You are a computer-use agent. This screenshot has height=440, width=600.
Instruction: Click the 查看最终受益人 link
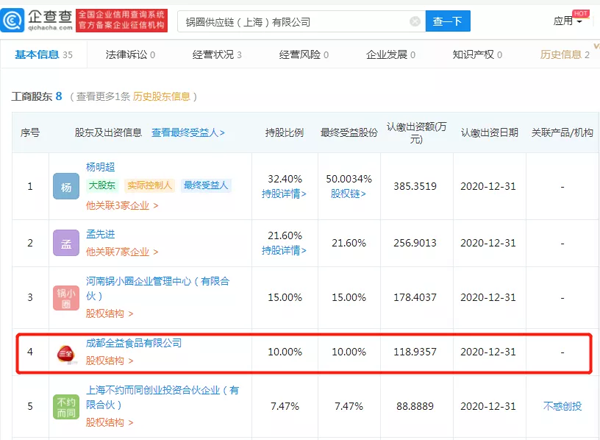click(188, 132)
